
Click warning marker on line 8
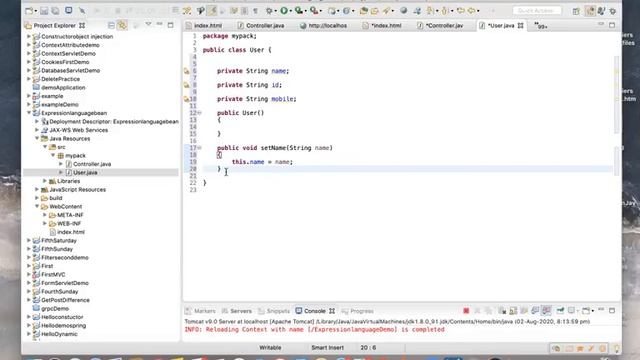(187, 85)
